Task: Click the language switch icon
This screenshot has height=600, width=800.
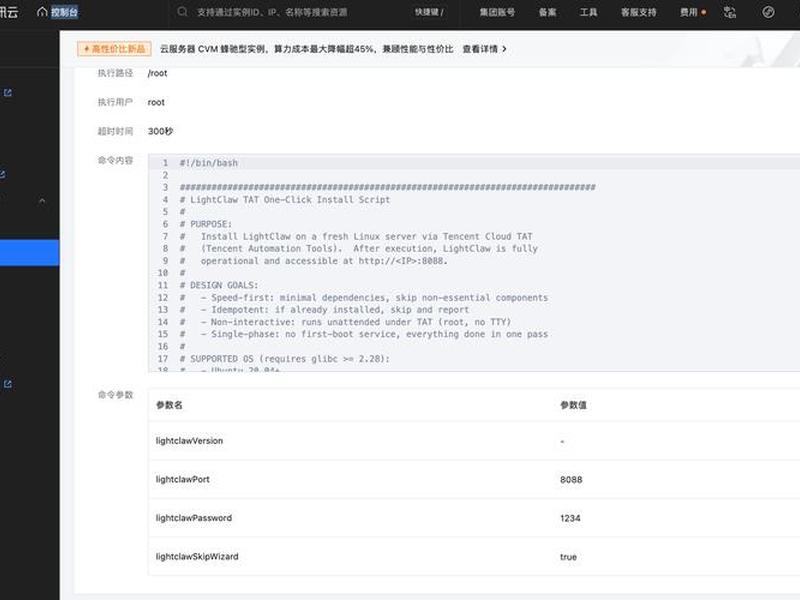Action: 730,12
